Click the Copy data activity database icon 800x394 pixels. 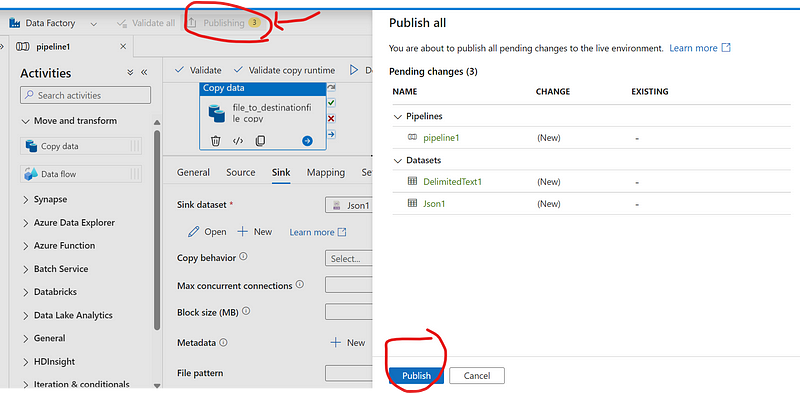(x=217, y=113)
